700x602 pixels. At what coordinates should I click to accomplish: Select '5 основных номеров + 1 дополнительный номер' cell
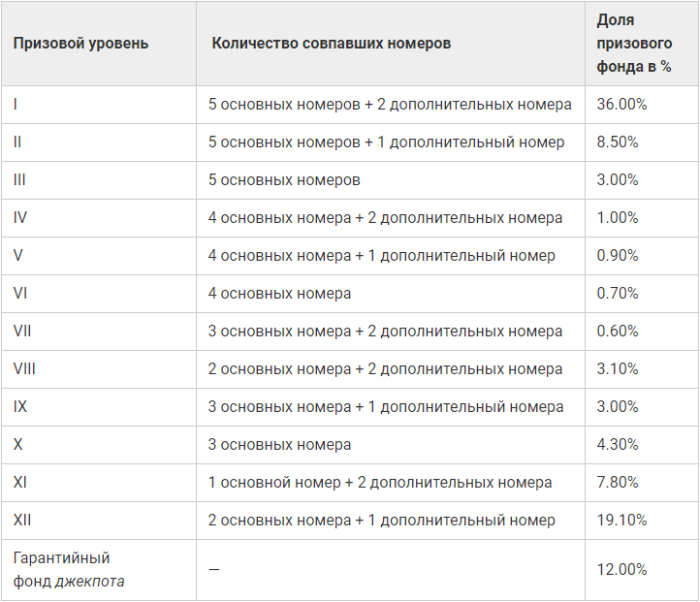click(x=386, y=143)
